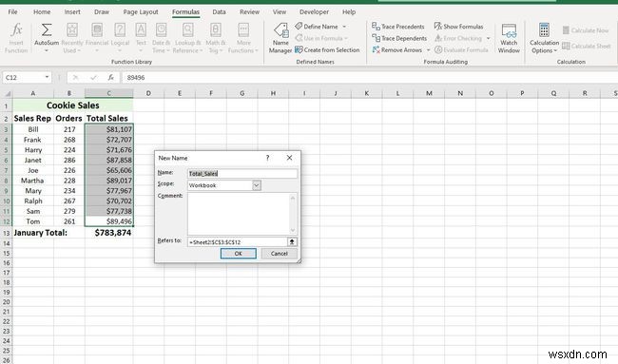Click the New Name dialog help icon
This screenshot has height=364, width=618.
pos(267,158)
